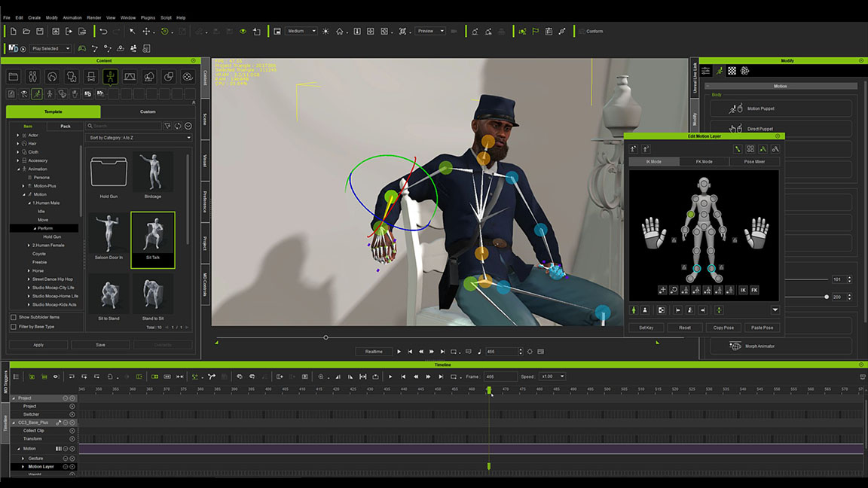Click the viewport playback scrubber handle

tap(325, 337)
